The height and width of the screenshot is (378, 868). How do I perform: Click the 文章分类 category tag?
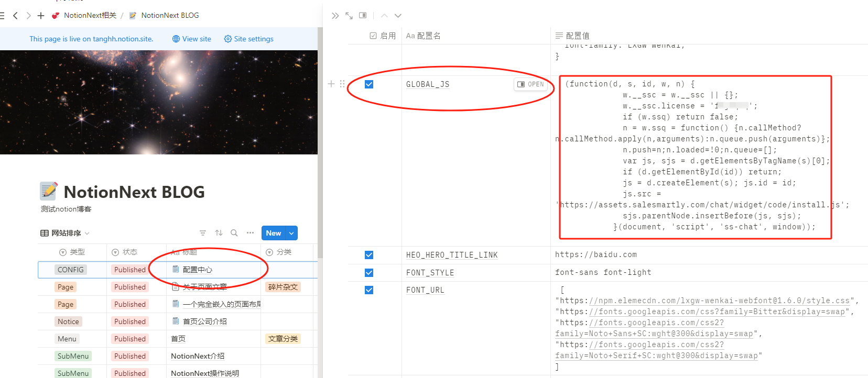pyautogui.click(x=283, y=339)
